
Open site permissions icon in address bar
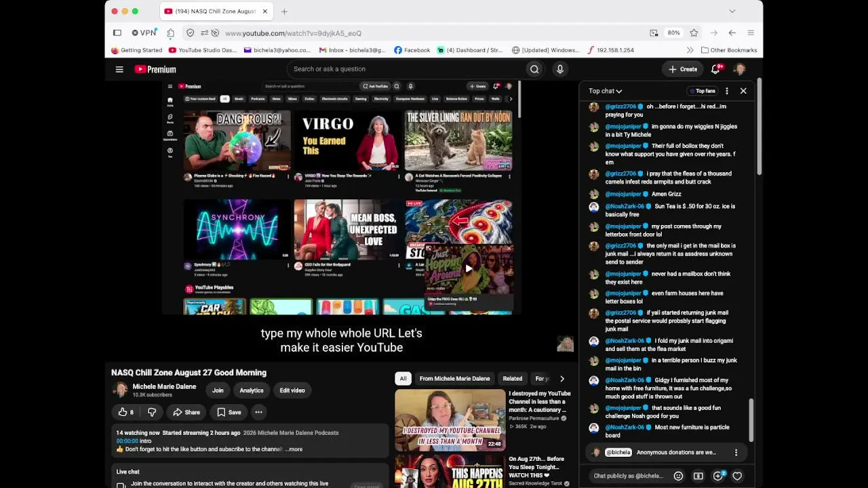pyautogui.click(x=204, y=33)
